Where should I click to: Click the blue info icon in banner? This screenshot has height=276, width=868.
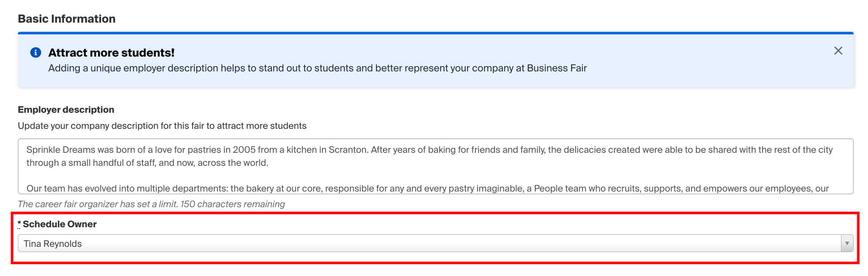(x=36, y=53)
